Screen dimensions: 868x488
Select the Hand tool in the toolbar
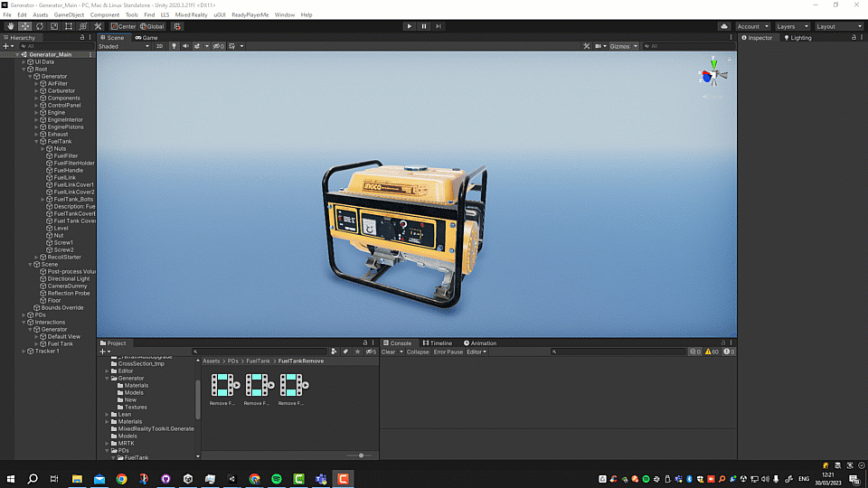pyautogui.click(x=11, y=26)
